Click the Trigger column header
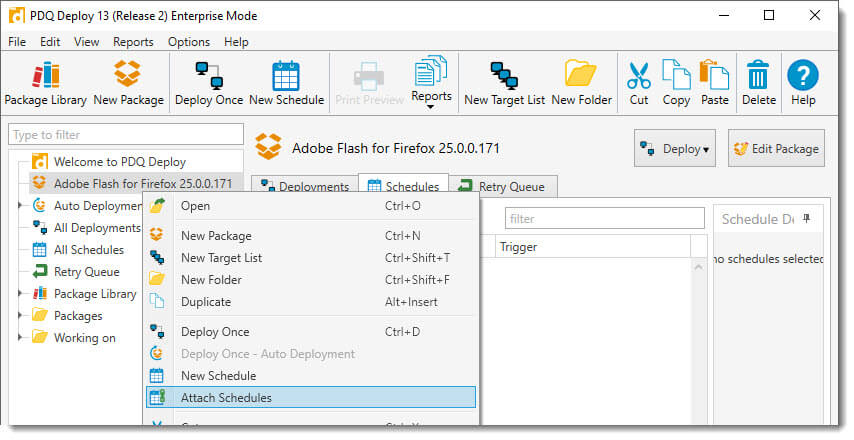This screenshot has width=854, height=440. 593,247
